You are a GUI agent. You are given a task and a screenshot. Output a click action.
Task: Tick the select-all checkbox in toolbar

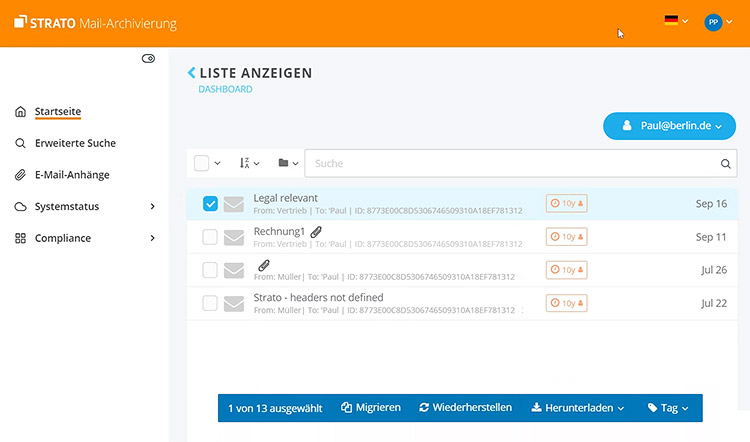point(201,163)
